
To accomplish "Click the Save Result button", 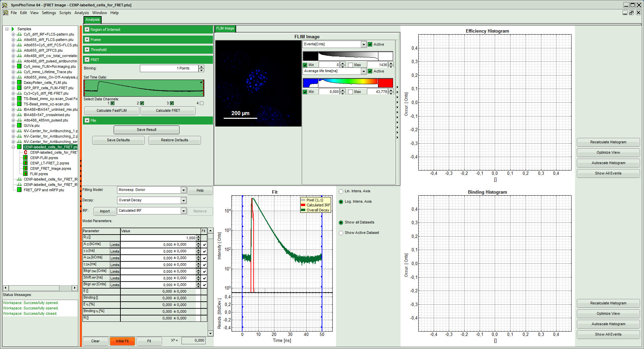I will (147, 130).
